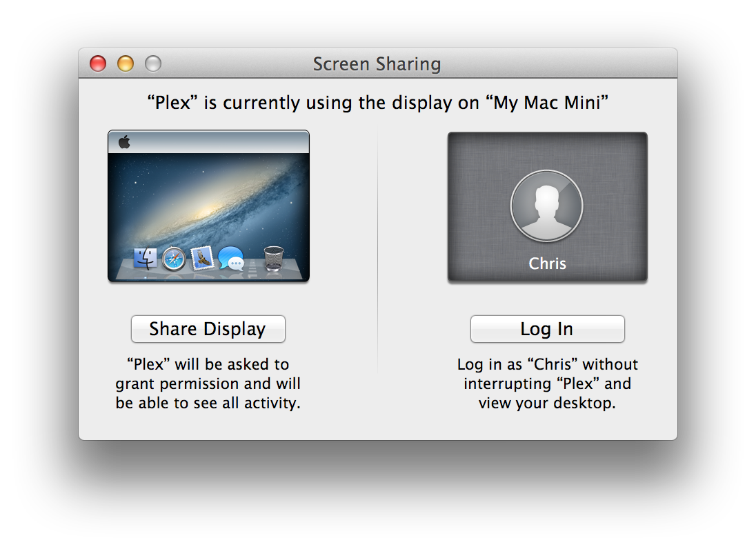Select the Chris user avatar icon
The width and height of the screenshot is (756, 549).
[x=547, y=206]
